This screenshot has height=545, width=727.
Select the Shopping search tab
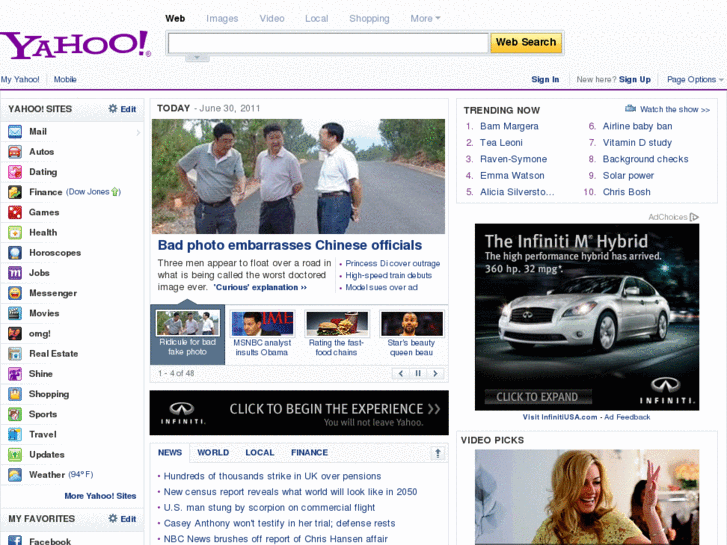(369, 19)
